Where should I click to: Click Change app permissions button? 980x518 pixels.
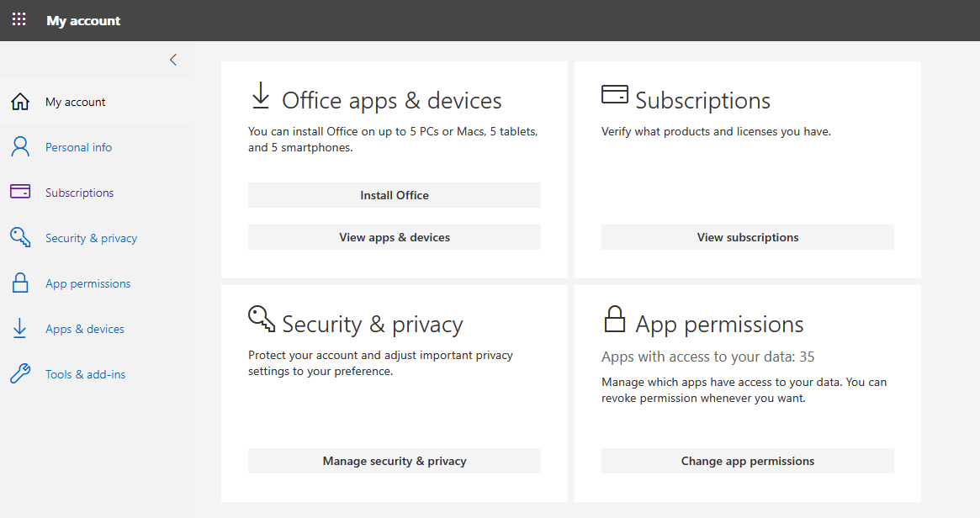[x=748, y=461]
